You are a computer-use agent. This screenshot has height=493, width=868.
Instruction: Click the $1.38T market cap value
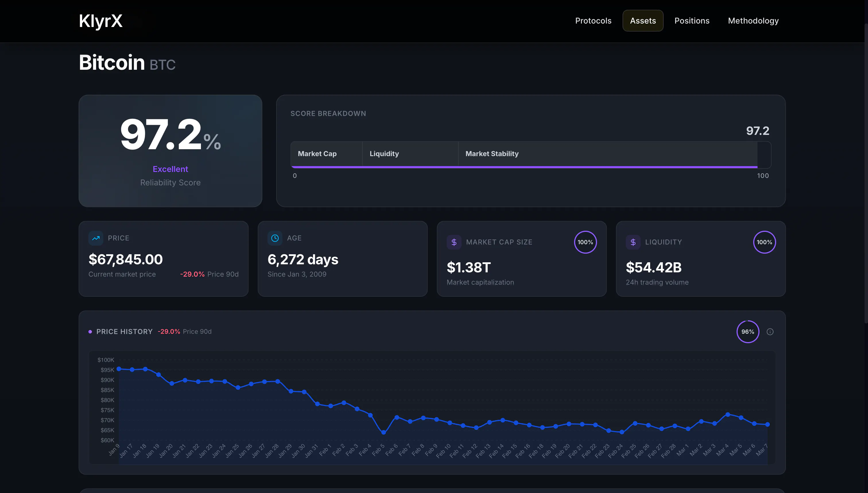click(x=468, y=267)
